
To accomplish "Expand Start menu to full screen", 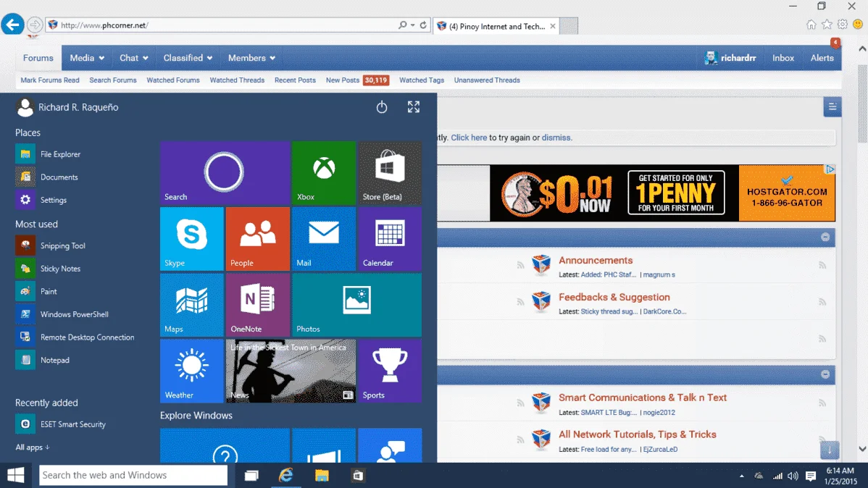I will 414,106.
